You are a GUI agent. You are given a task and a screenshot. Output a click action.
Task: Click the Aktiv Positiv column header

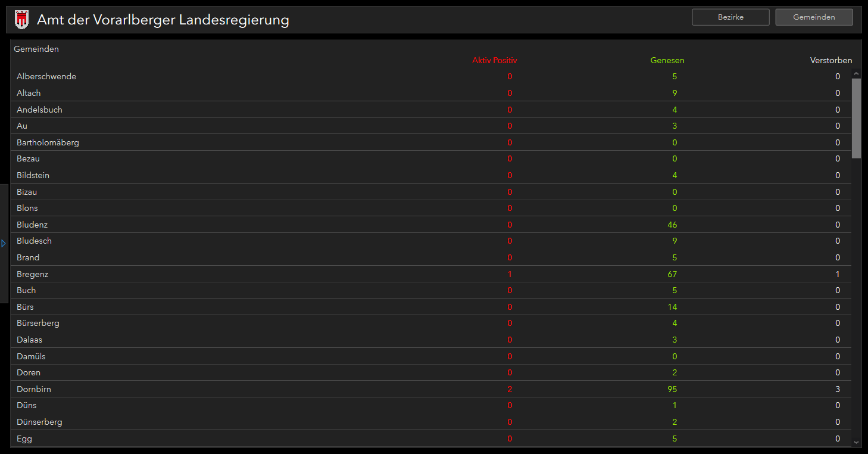click(x=495, y=60)
